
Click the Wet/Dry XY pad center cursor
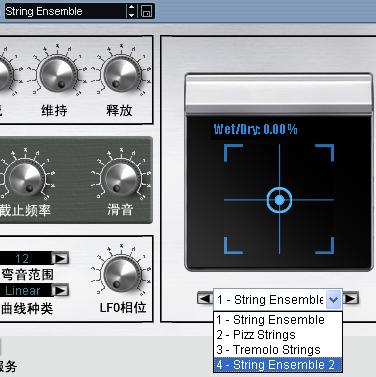(x=279, y=200)
